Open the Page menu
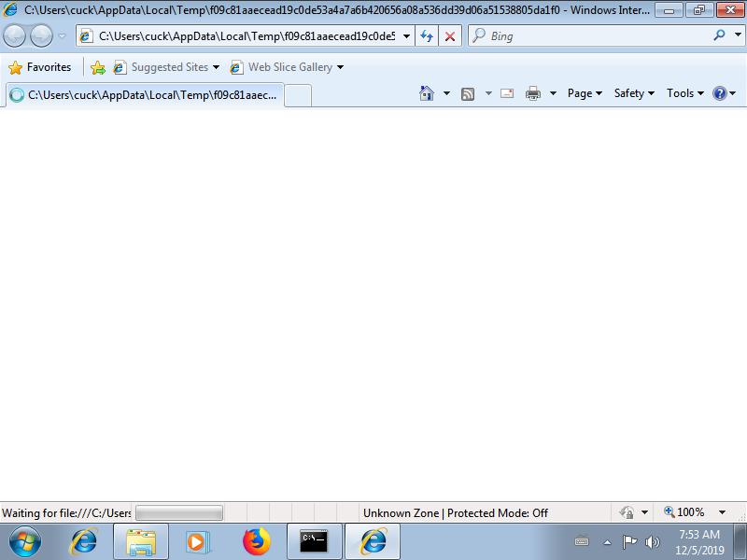Viewport: 747px width, 560px height. point(585,93)
